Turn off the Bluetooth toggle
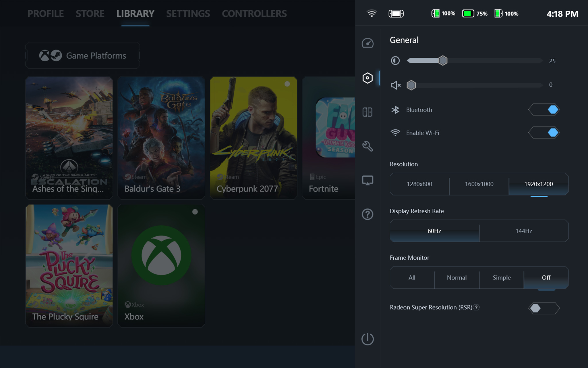 point(544,110)
